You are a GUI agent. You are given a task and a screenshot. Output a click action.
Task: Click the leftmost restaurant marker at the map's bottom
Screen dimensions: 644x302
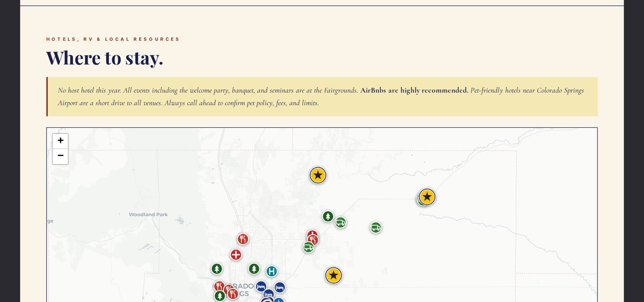coord(218,286)
